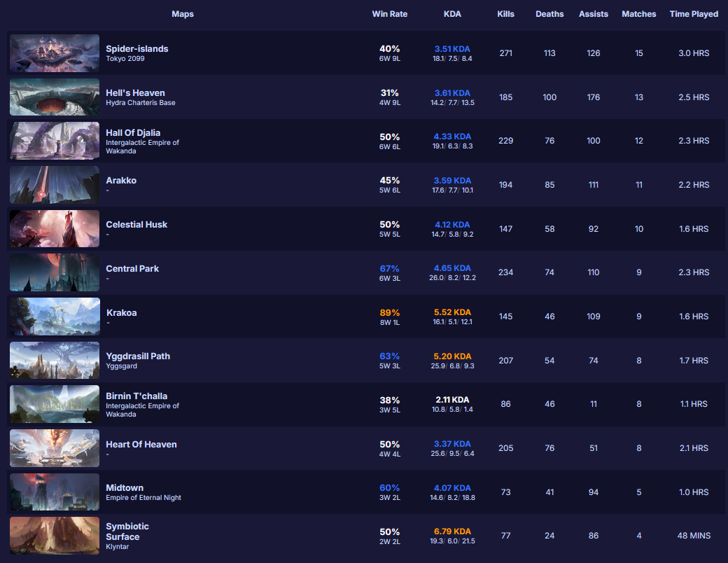Viewport: 728px width, 563px height.
Task: Select the Arakko map thumbnail
Action: [x=55, y=185]
